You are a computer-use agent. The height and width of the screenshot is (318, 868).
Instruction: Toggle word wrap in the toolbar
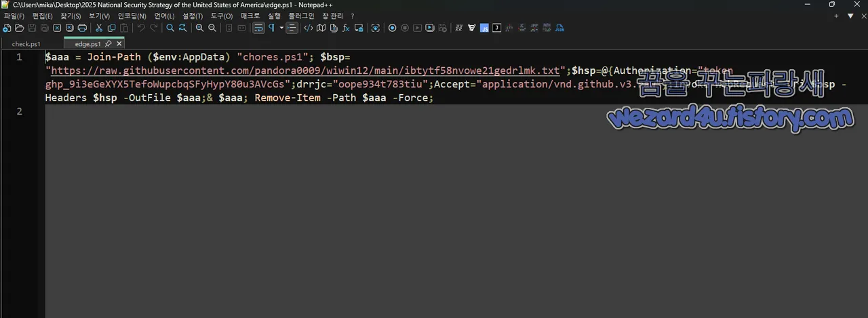258,28
